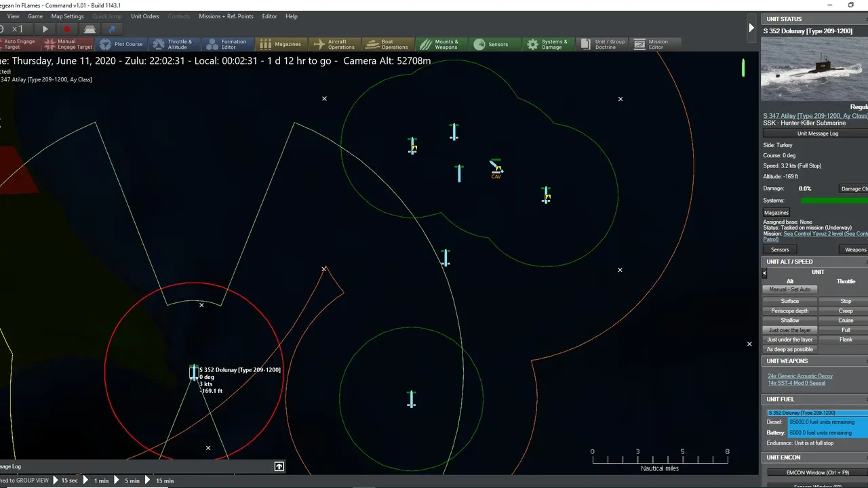Screen dimensions: 868x488
Task: Collapse the right side panel arrow
Action: (751, 28)
